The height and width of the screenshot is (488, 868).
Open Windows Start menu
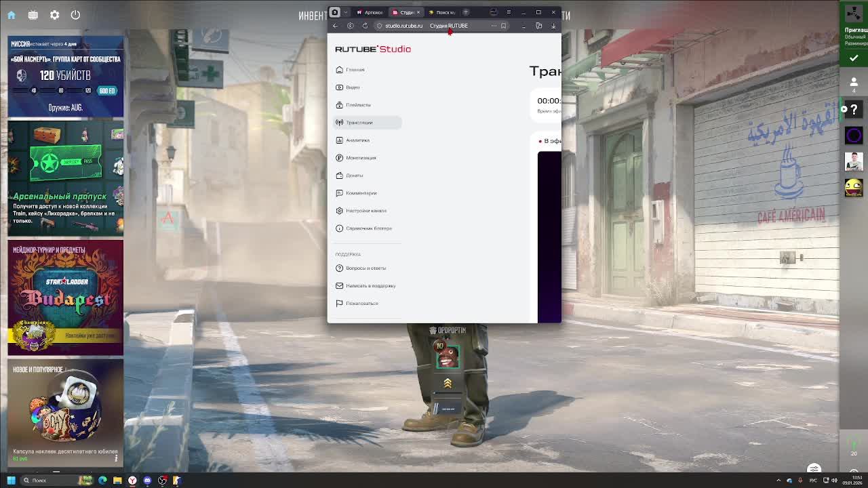pyautogui.click(x=11, y=481)
